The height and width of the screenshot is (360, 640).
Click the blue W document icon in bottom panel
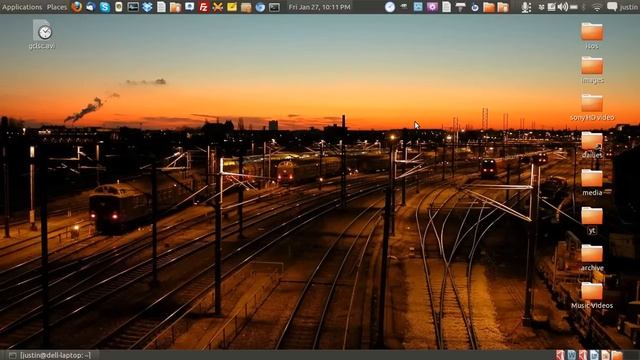pos(572,355)
